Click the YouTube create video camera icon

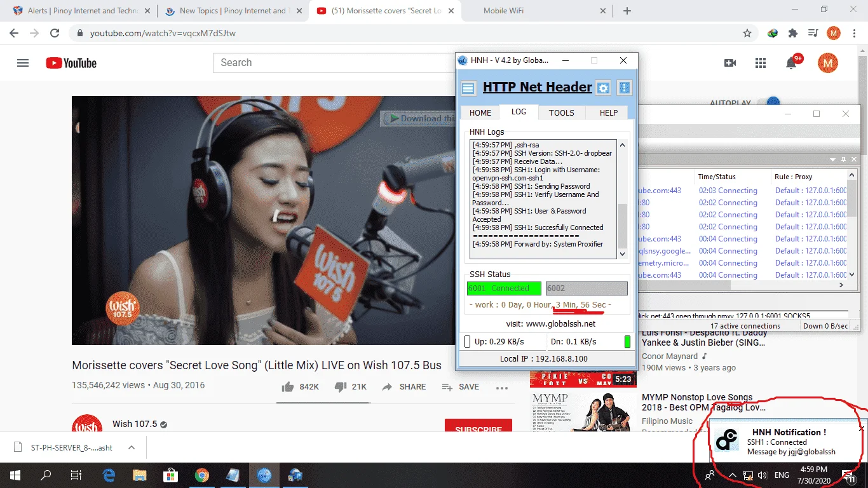tap(730, 63)
